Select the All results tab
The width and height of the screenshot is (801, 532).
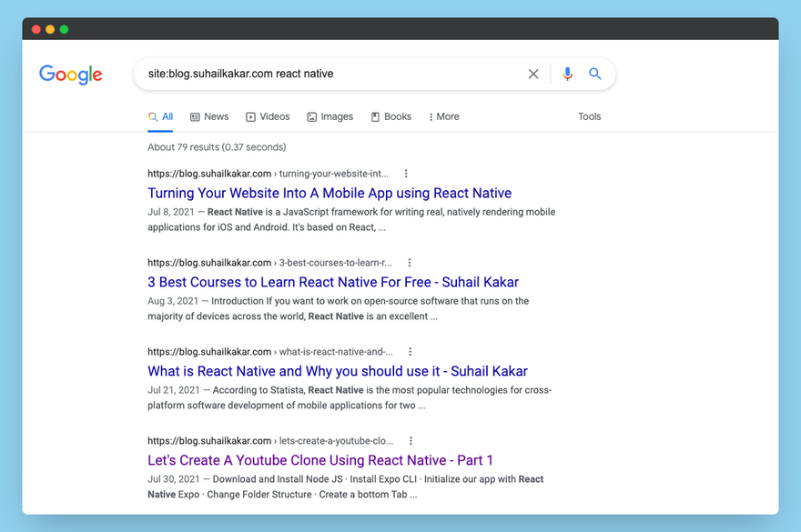(x=160, y=116)
